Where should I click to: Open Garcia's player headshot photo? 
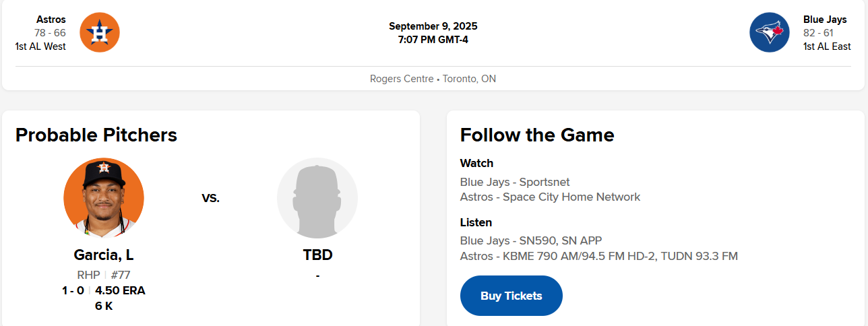[x=104, y=198]
